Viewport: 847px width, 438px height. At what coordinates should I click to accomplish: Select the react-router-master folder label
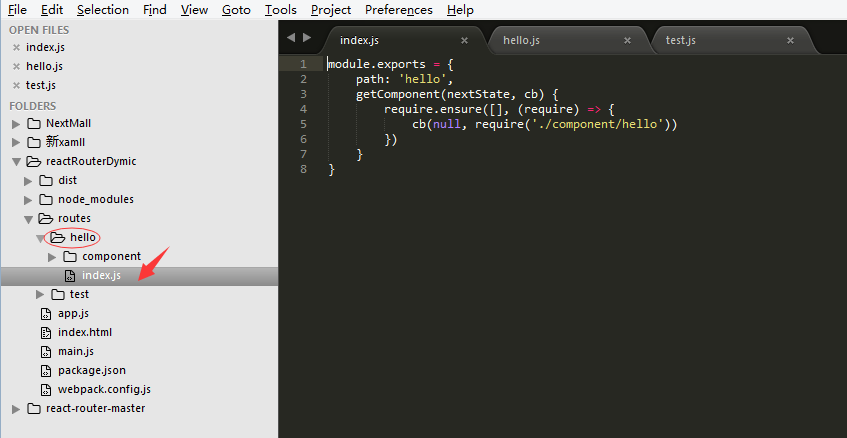click(96, 408)
